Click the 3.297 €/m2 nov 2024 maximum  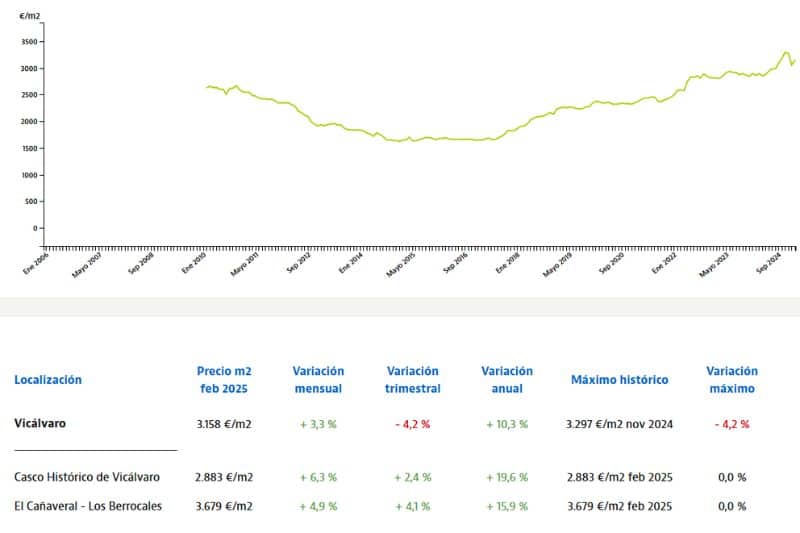[x=619, y=424]
